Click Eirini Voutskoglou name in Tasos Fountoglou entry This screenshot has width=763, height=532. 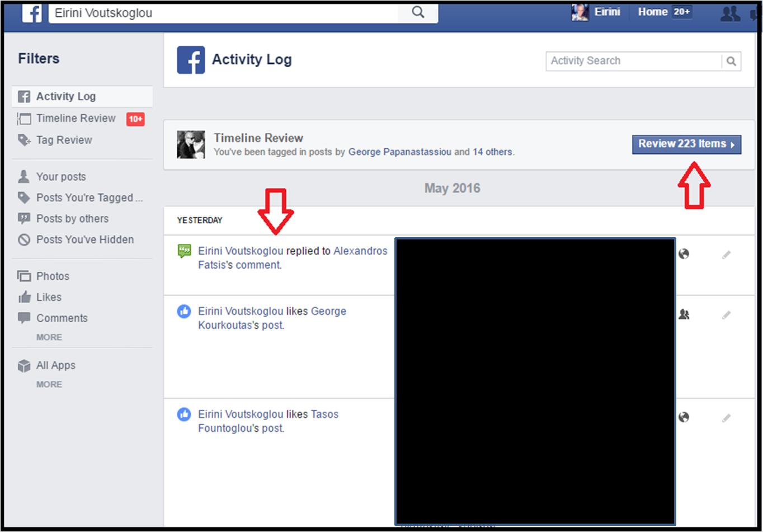coord(241,415)
